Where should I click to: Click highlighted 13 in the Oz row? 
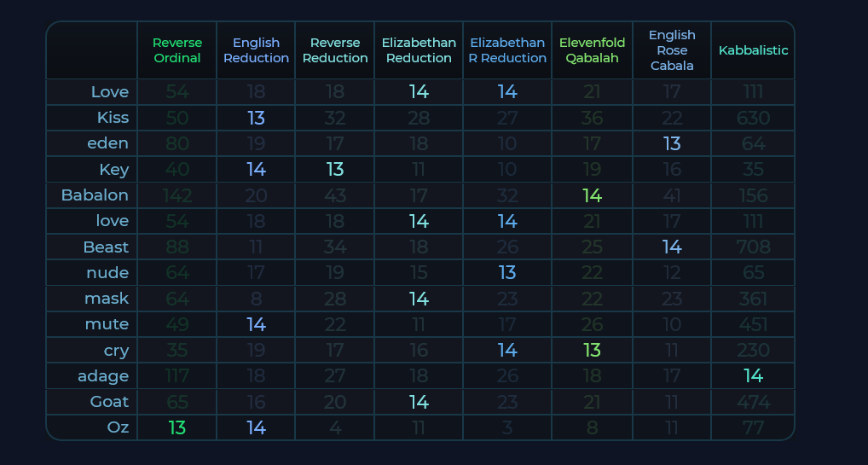click(x=177, y=427)
